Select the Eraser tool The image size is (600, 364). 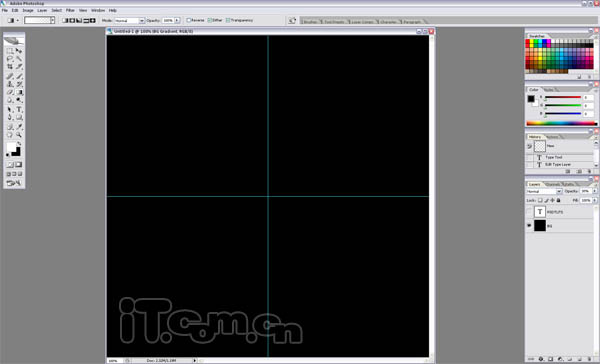point(10,92)
